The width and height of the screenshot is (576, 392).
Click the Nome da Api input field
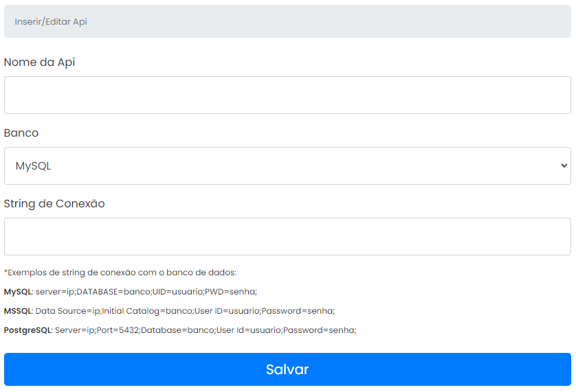click(287, 95)
